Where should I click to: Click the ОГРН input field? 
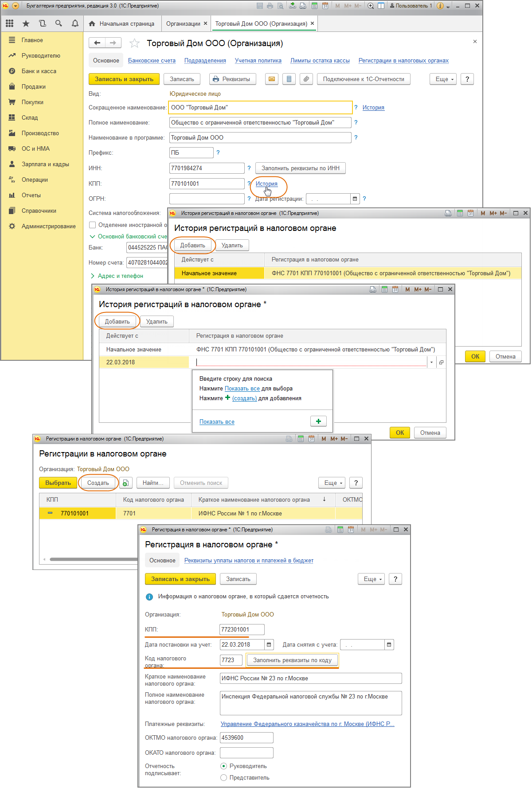tap(207, 199)
